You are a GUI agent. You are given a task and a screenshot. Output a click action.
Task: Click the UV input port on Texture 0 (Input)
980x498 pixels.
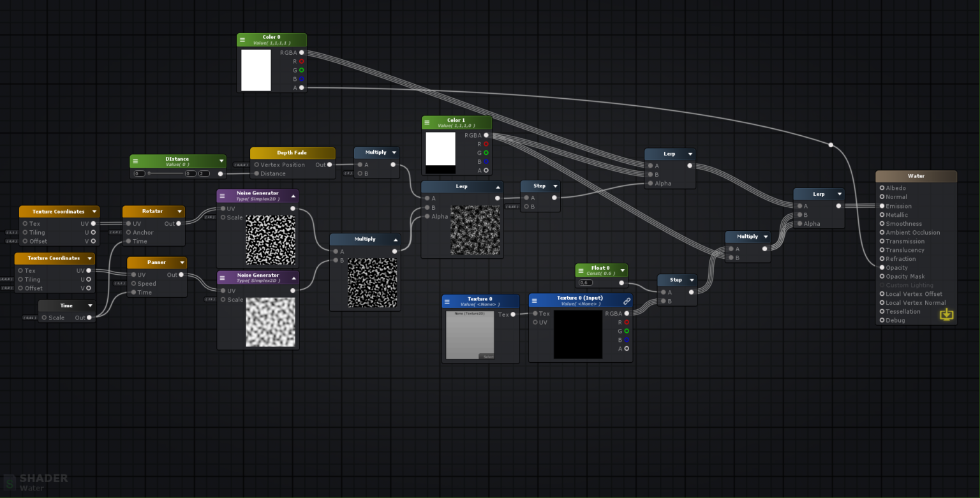[x=535, y=323]
